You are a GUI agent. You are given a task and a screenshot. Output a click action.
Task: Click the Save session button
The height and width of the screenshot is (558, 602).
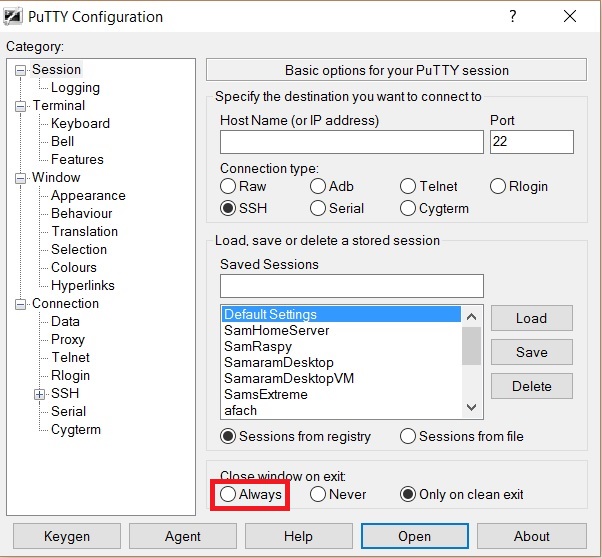tap(532, 352)
